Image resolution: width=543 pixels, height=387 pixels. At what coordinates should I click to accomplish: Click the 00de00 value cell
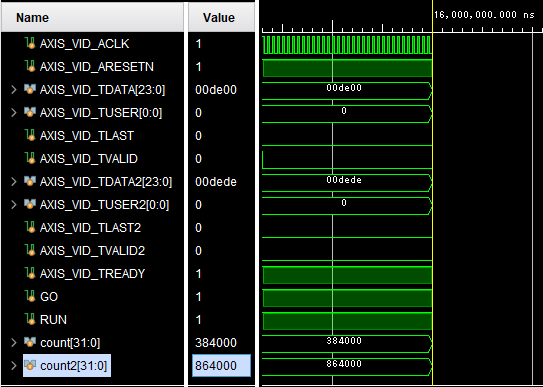click(x=216, y=90)
